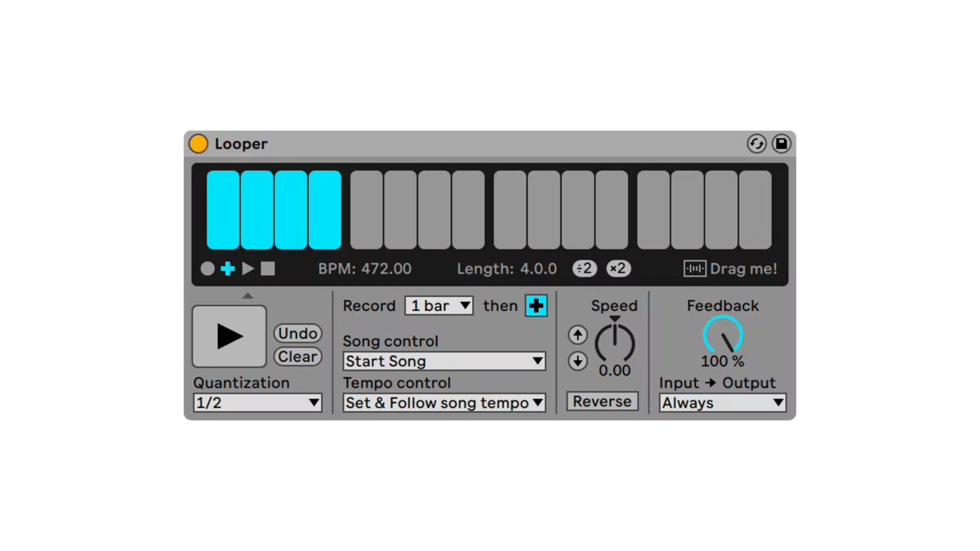Halve loop length with ÷2 button
Viewport: 980px width, 551px height.
[x=585, y=269]
